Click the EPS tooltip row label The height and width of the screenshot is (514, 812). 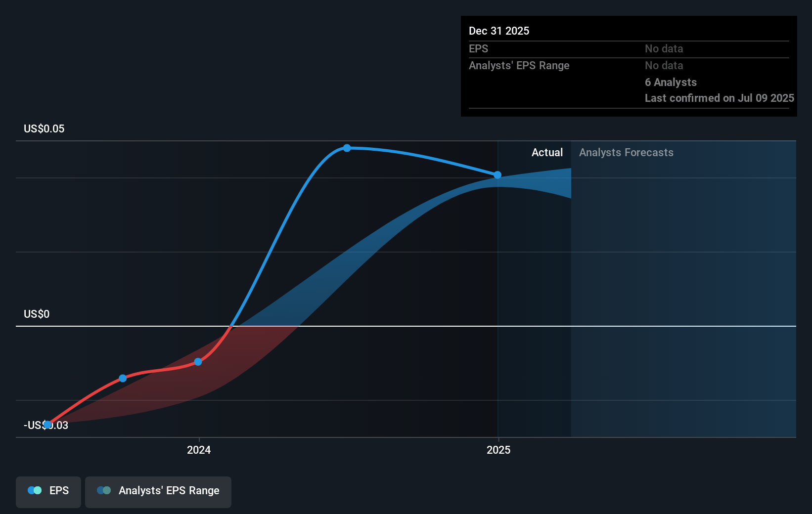coord(478,48)
